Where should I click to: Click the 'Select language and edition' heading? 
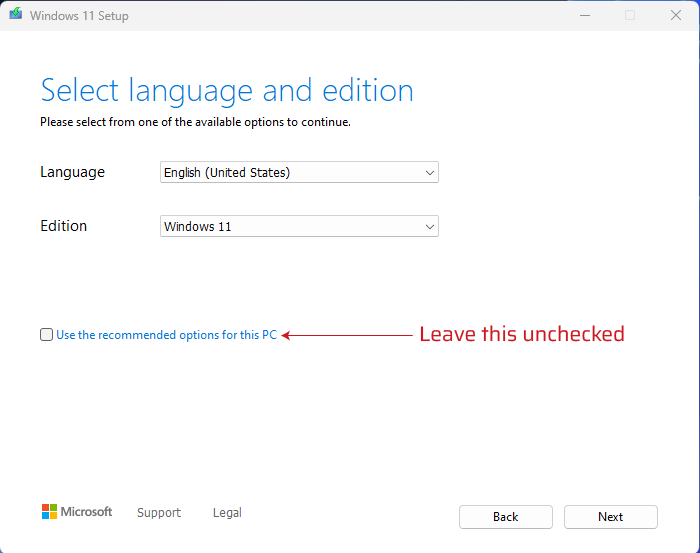(x=227, y=91)
